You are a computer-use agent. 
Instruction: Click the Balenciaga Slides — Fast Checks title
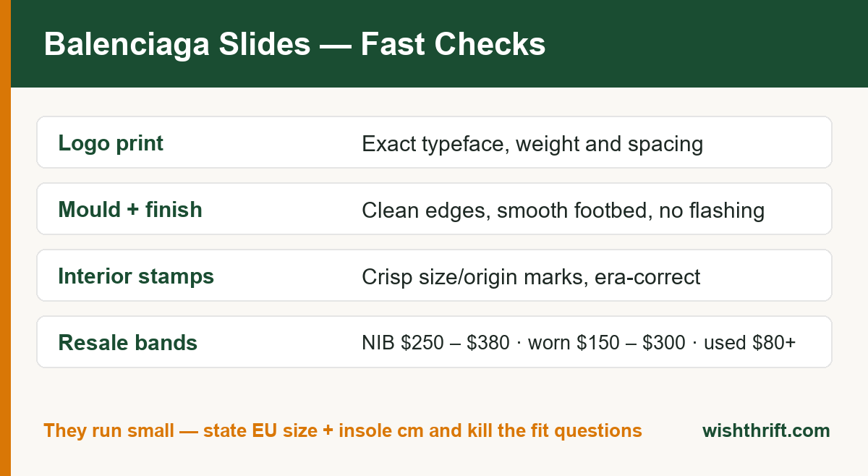294,45
